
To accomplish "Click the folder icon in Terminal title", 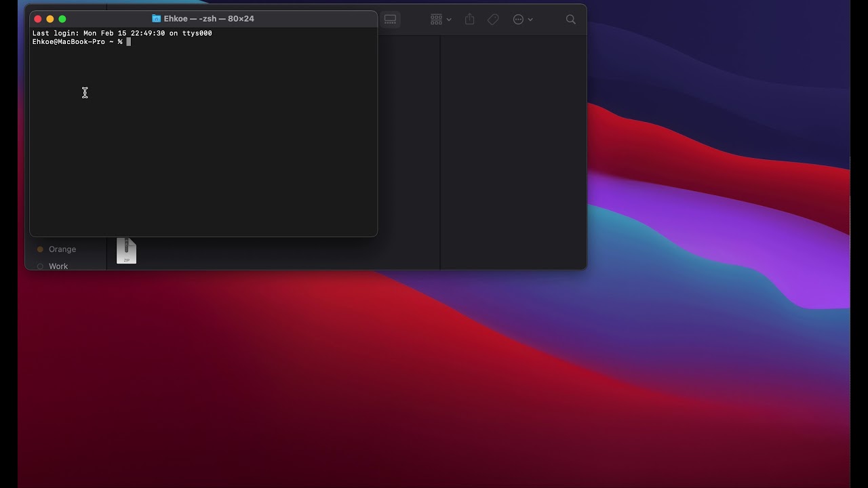I will pos(156,18).
